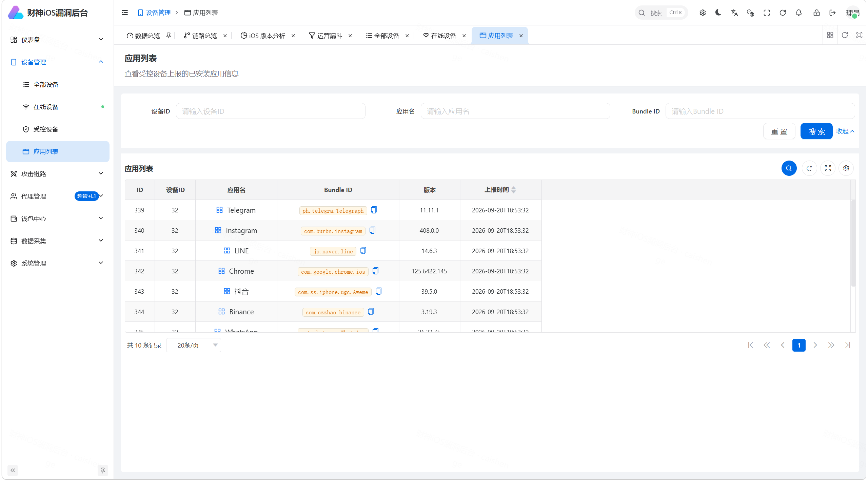
Task: Close the 链路总览 tab
Action: [x=225, y=36]
